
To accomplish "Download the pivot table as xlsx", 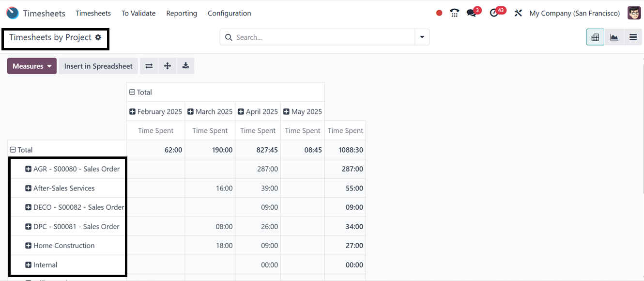I will click(x=185, y=66).
